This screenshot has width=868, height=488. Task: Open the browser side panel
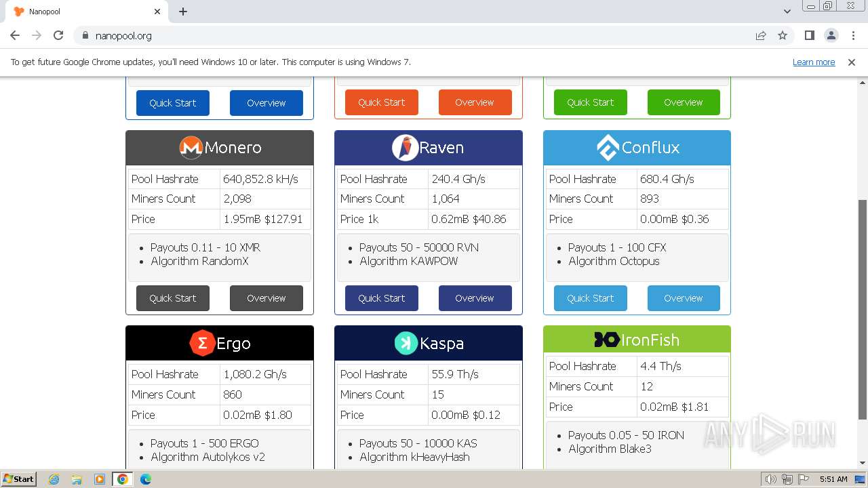point(809,35)
